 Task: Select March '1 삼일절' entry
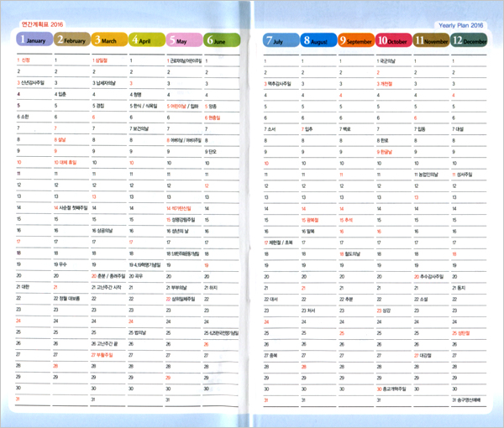100,60
